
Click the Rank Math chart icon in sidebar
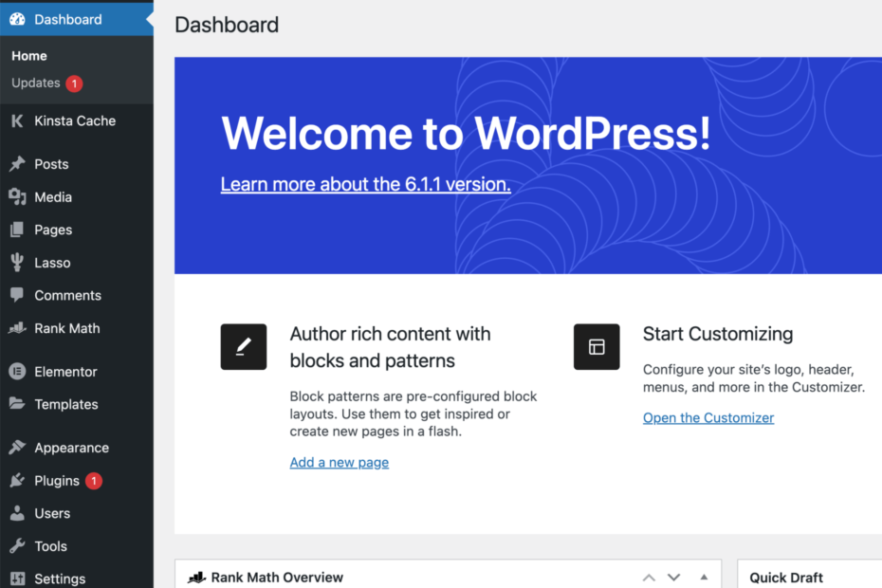point(17,328)
